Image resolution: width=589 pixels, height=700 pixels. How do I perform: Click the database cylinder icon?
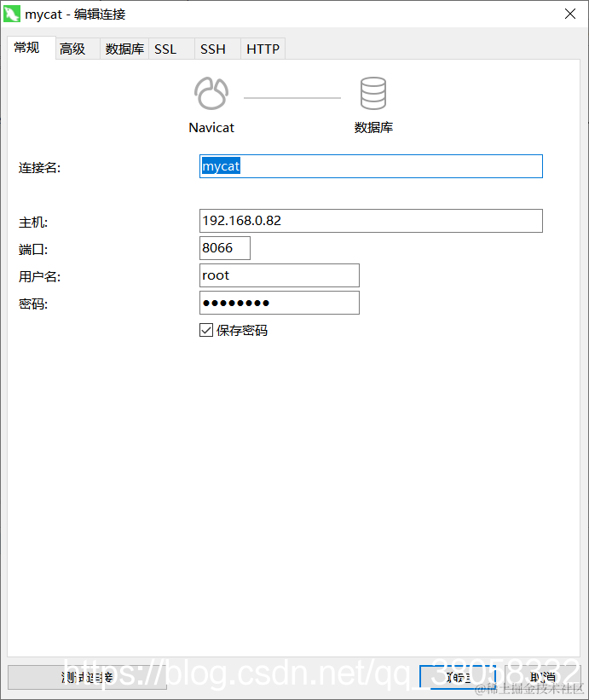[373, 93]
